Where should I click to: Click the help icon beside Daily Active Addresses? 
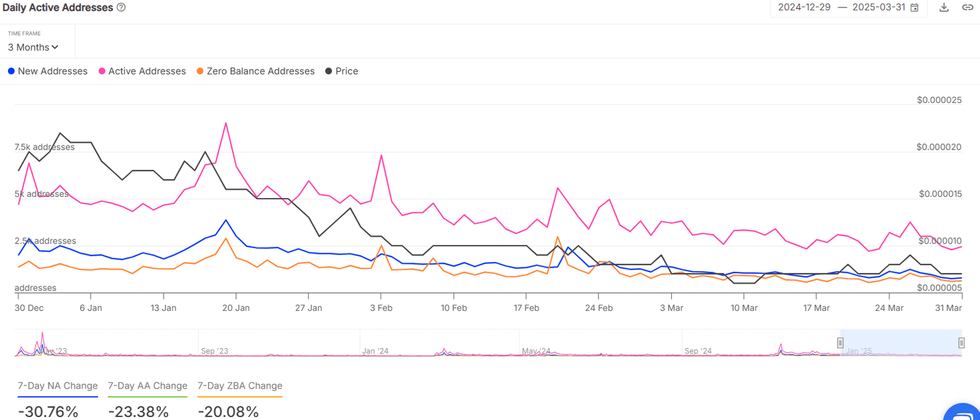[121, 7]
